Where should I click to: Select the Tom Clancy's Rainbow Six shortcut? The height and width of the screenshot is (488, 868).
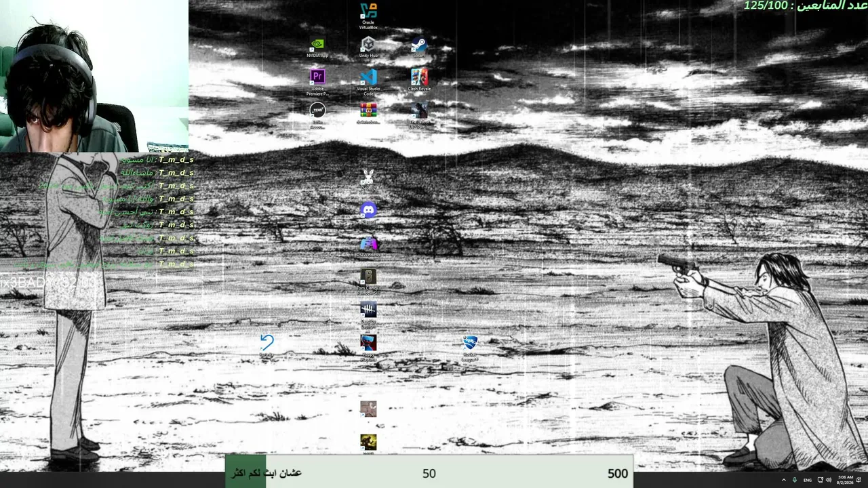[x=368, y=281]
